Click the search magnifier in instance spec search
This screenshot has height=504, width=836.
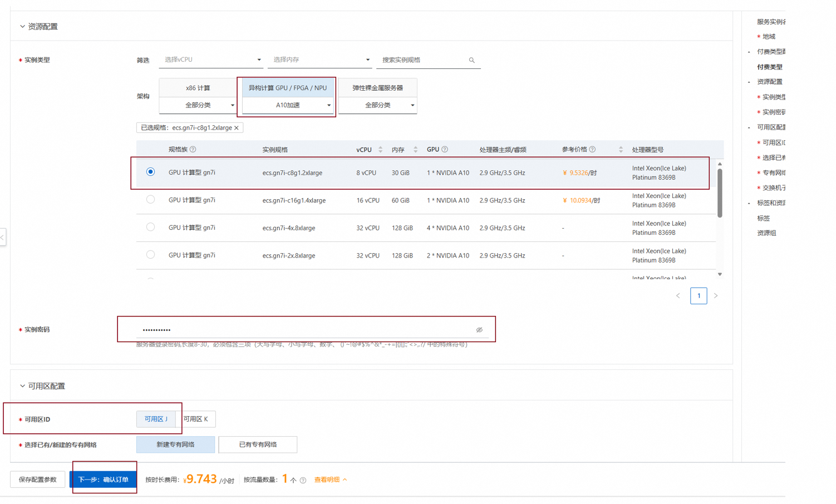click(471, 60)
